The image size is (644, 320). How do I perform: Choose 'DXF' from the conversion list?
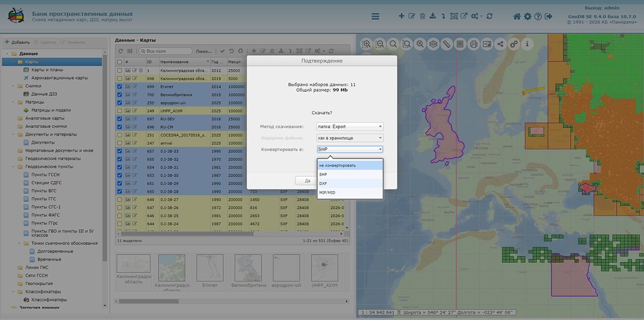[x=350, y=184]
